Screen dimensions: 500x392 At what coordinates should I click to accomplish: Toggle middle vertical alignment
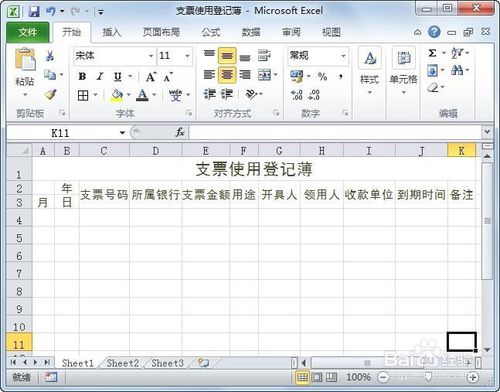click(x=227, y=56)
